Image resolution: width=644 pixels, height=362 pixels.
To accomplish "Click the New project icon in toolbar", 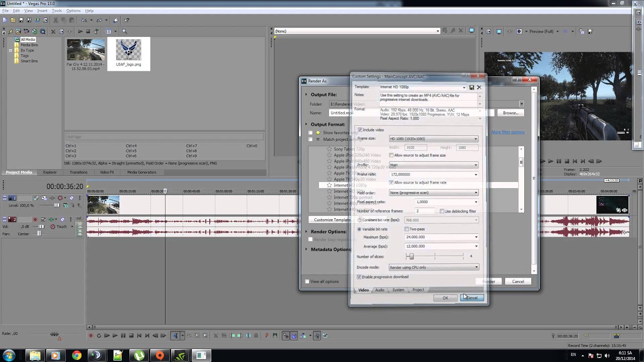I will coord(5,20).
